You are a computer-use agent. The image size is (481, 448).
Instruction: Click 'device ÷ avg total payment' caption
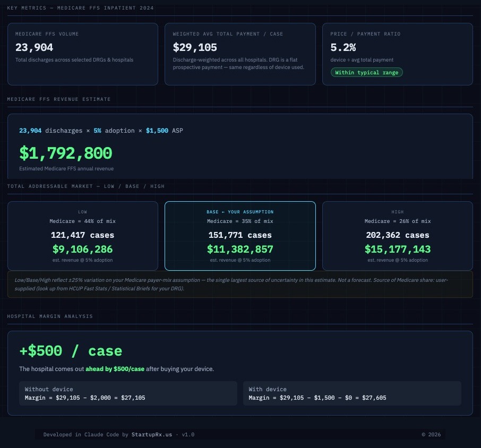coord(362,60)
